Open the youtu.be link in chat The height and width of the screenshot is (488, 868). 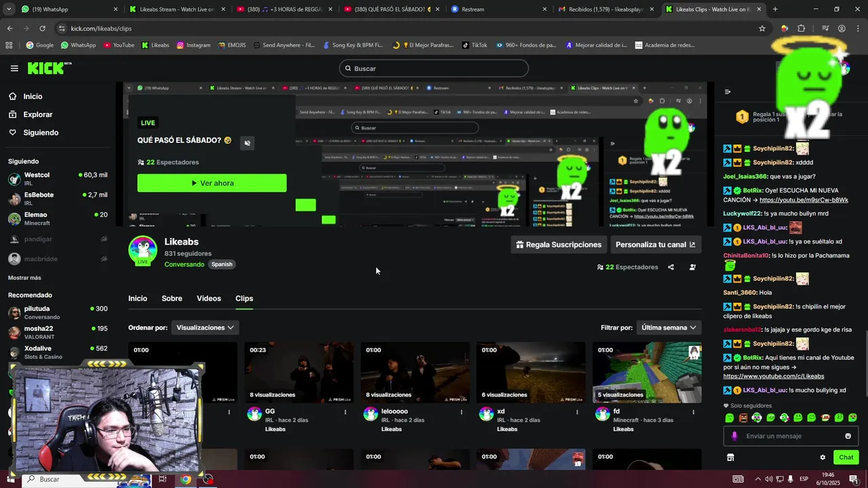(804, 201)
